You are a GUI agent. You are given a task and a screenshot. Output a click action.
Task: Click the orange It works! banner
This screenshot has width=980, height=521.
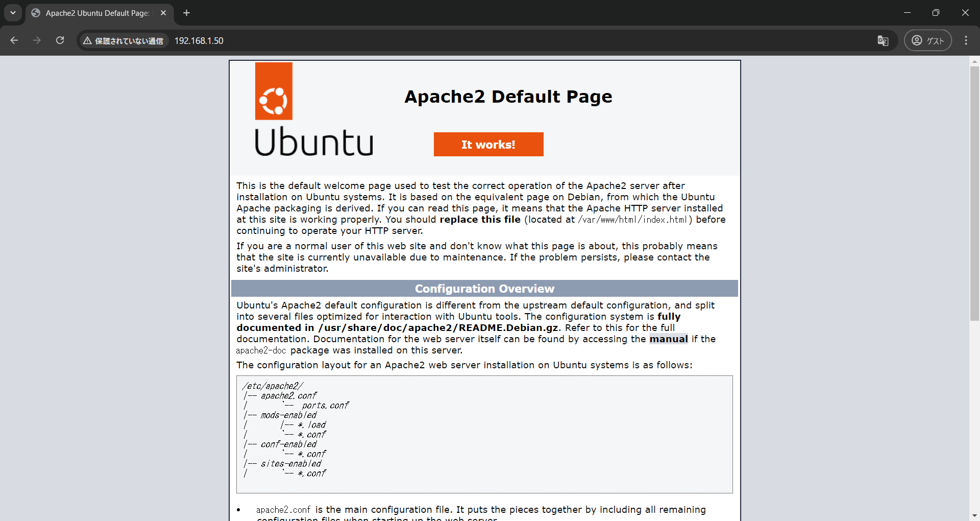pyautogui.click(x=488, y=144)
